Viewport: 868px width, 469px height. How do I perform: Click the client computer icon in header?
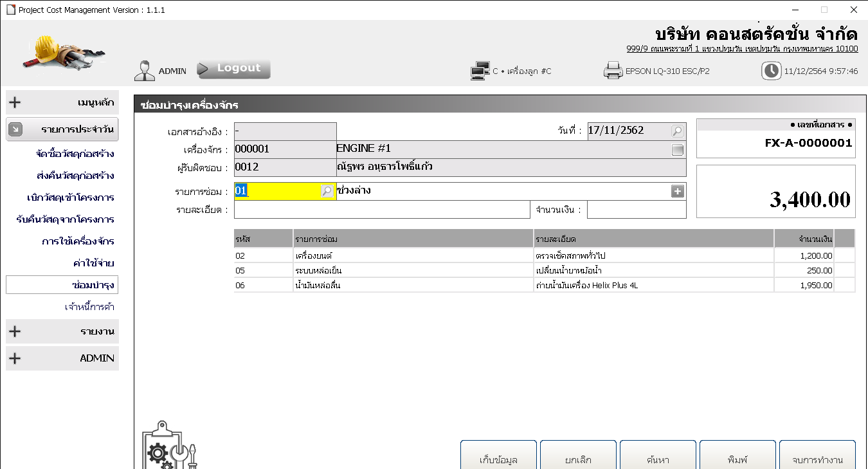coord(480,71)
